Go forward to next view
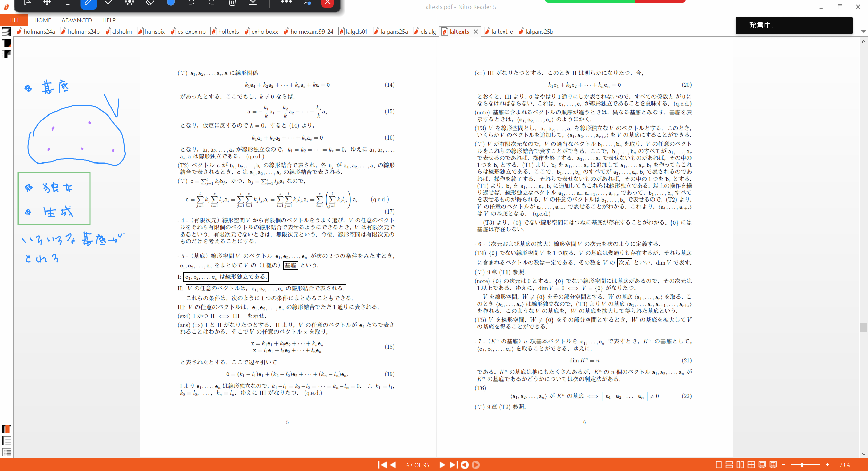The image size is (868, 471). [476, 465]
